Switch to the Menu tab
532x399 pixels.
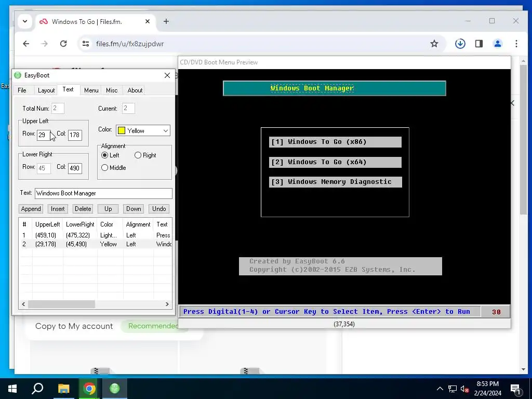(91, 90)
